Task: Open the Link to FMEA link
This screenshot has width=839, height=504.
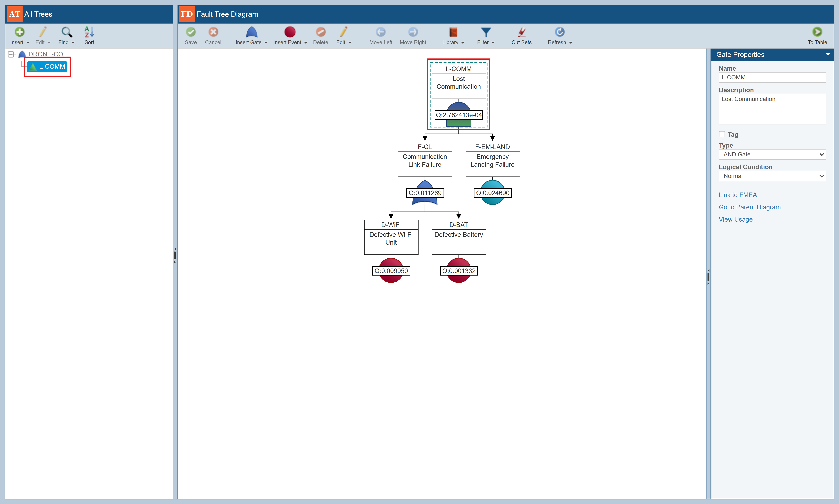Action: [737, 195]
